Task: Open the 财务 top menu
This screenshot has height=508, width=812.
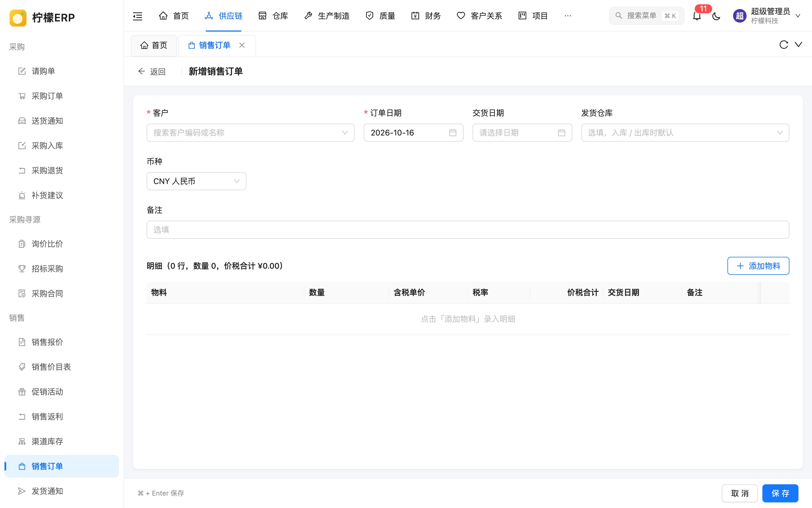Action: coord(426,16)
